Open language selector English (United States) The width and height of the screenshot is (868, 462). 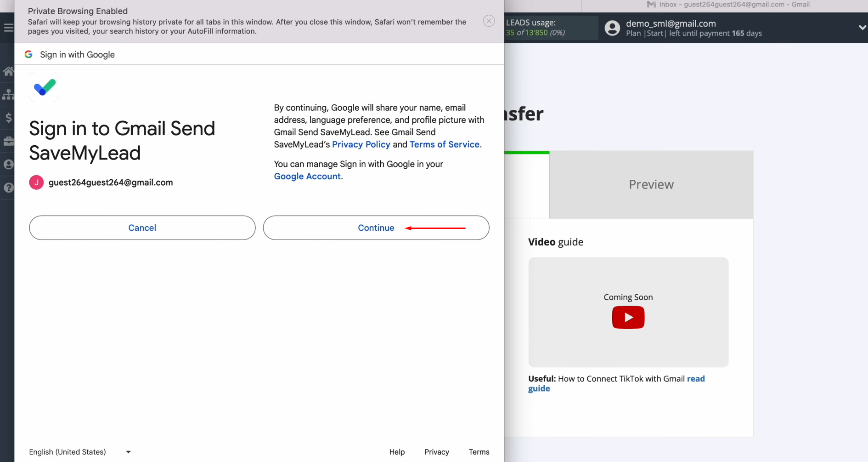pyautogui.click(x=80, y=452)
